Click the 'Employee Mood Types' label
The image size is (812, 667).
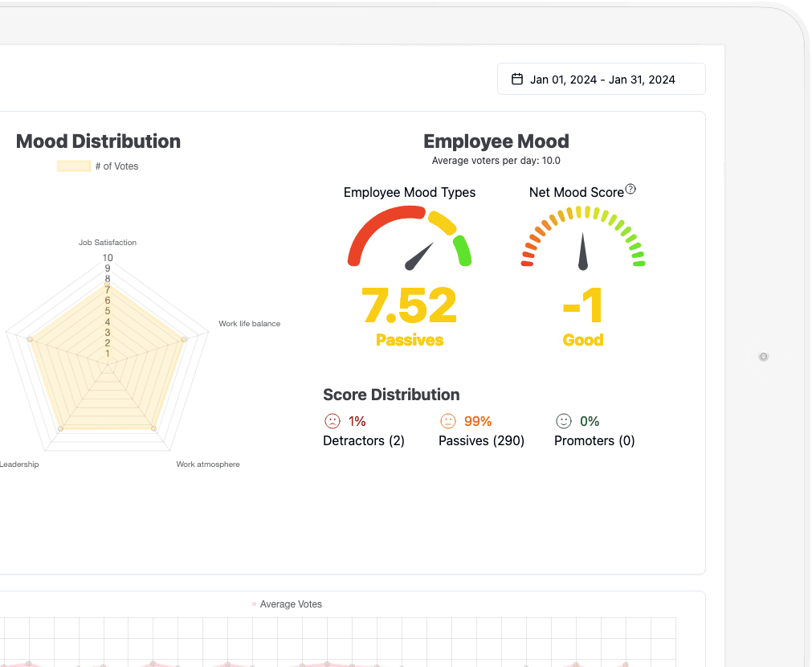[410, 192]
